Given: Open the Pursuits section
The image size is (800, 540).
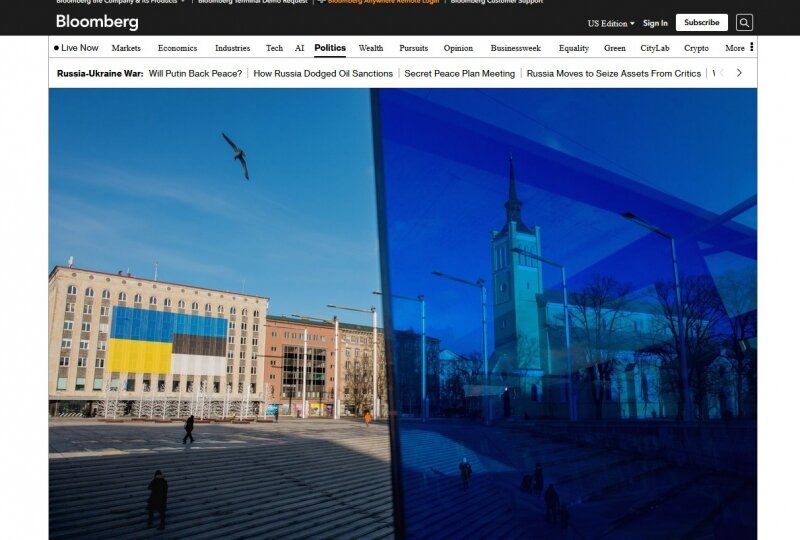Looking at the screenshot, I should coord(413,48).
